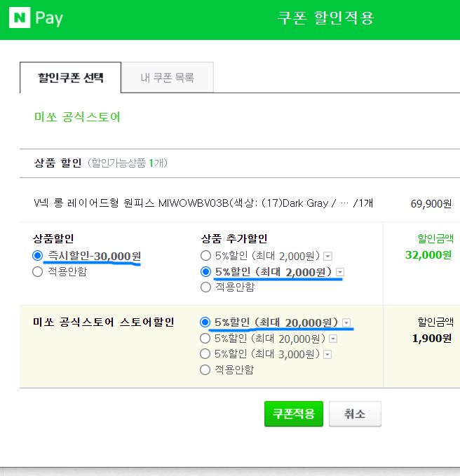Click the 미쏘 공식스토어 스토어할인 label

pos(104,322)
